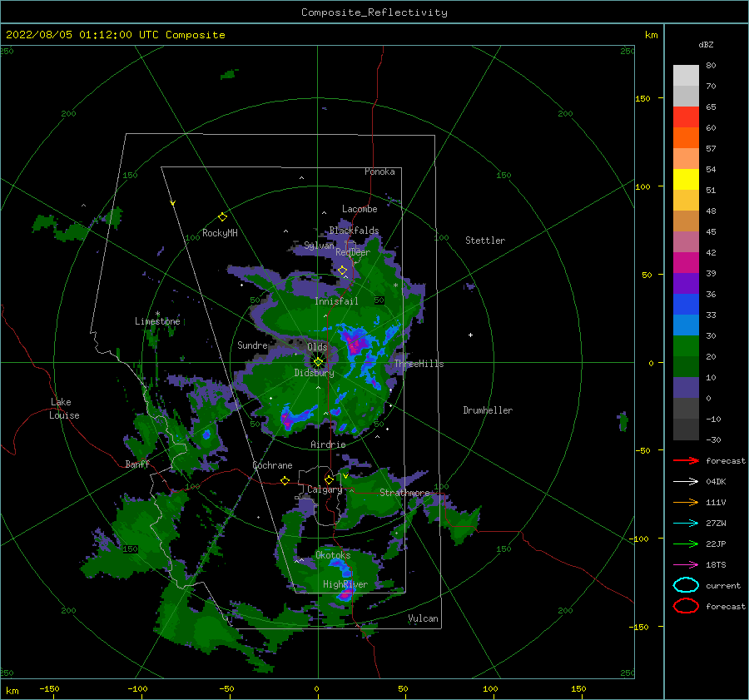Pick the red 60-65 dBZ legend swatch
Viewport: 749px width, 700px height.
686,117
